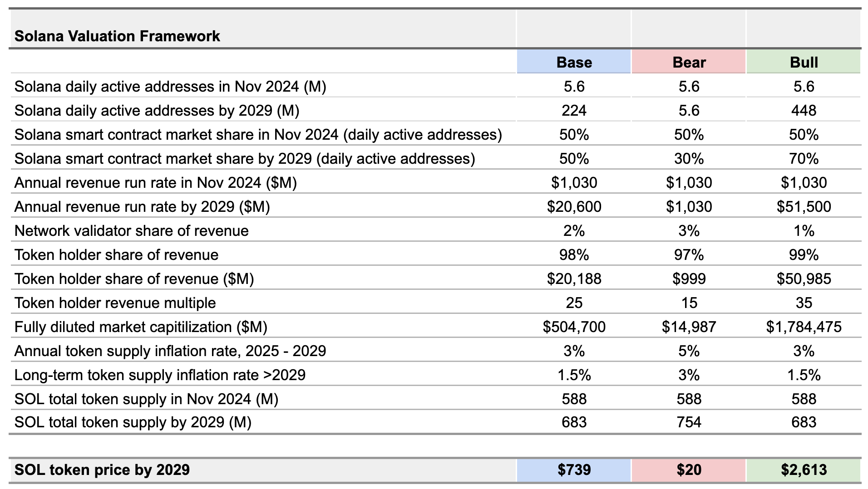868x489 pixels.
Task: Select the 'Solana daily active addresses in Nov 2024 (M)' label
Action: [x=170, y=86]
